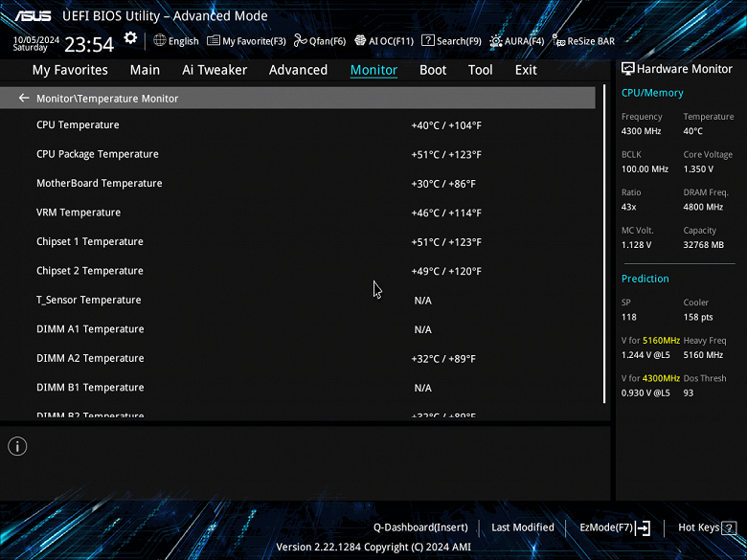Screen dimensions: 747x560
Task: Click the globe language icon
Action: (x=160, y=40)
